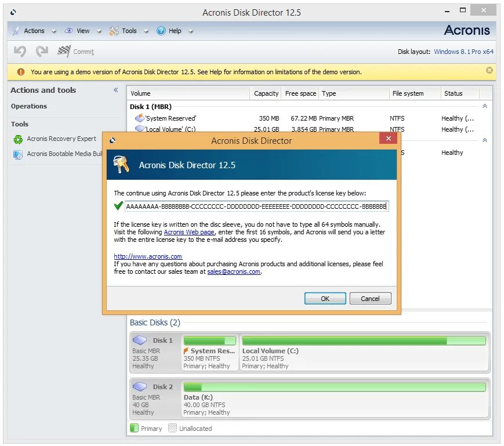
Task: Click the app icon in main title bar
Action: (13, 13)
